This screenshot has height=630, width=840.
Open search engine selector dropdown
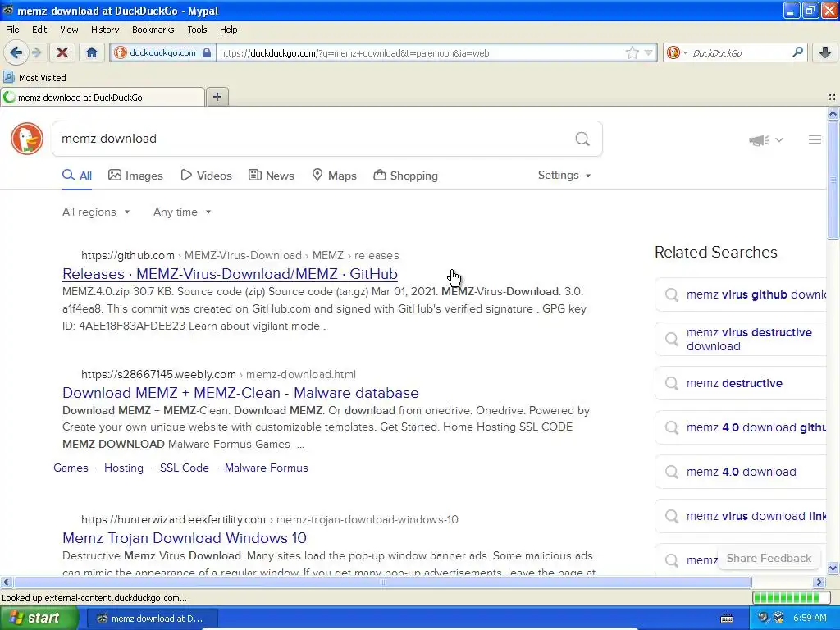click(677, 52)
